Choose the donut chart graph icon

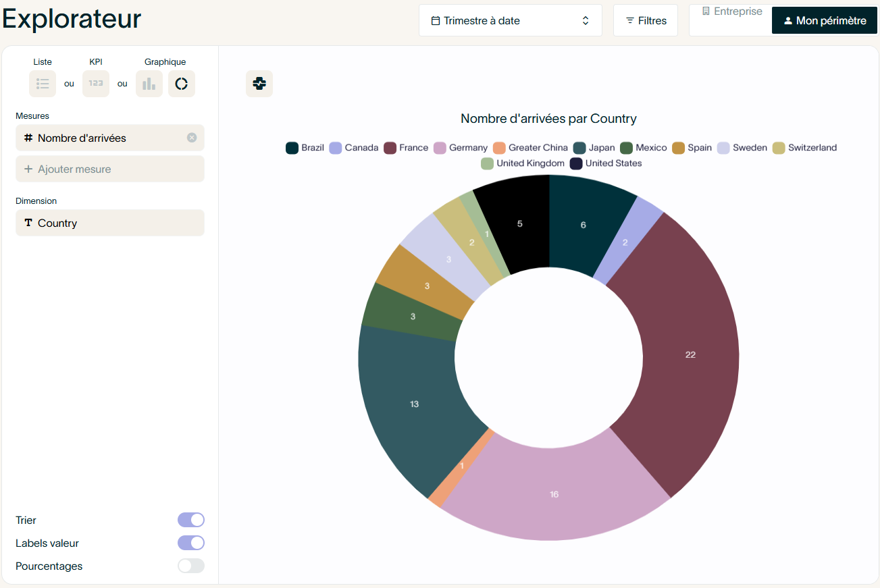181,84
